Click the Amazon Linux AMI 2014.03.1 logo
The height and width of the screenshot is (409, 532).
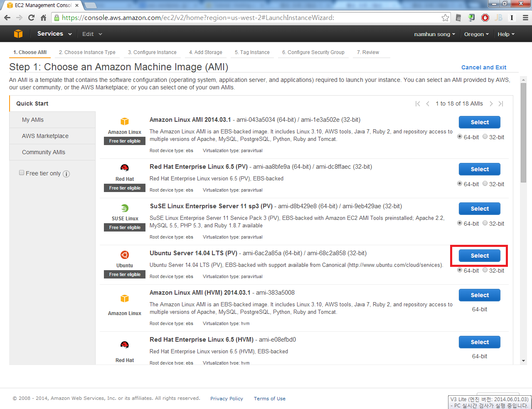pyautogui.click(x=125, y=121)
